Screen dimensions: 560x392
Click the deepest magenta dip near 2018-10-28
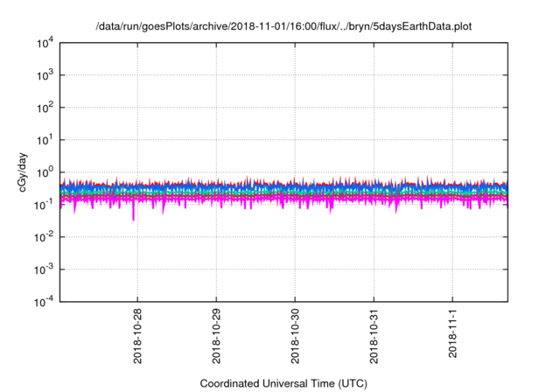(134, 217)
